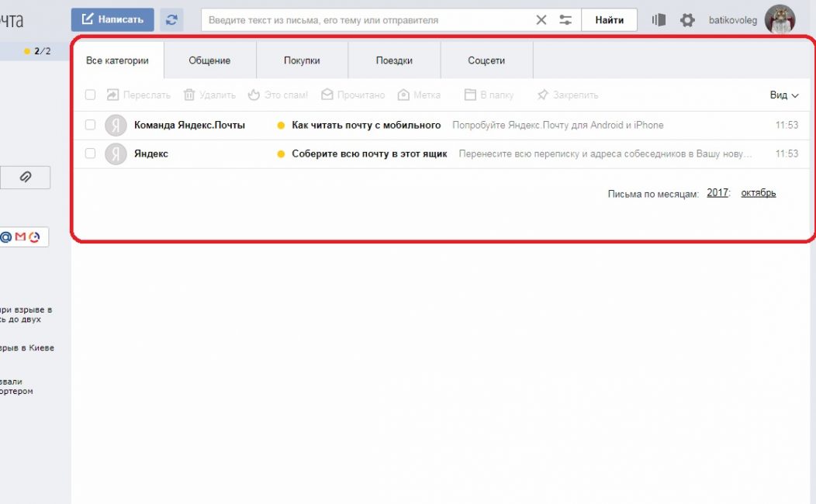Click the preview text starting with Перенесите всю переписку
The image size is (816, 504).
click(x=605, y=154)
